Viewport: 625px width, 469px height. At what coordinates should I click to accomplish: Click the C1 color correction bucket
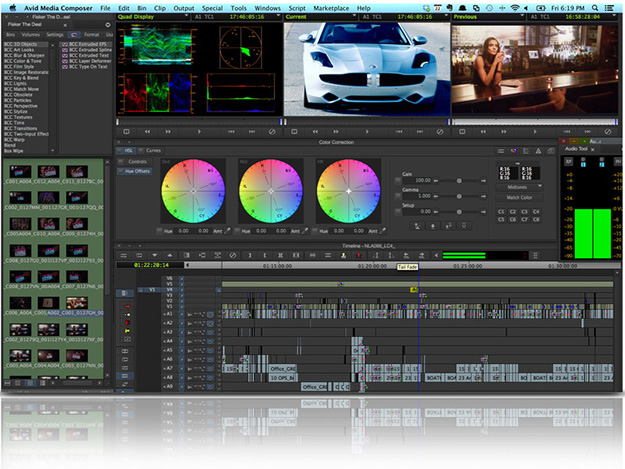pos(501,211)
